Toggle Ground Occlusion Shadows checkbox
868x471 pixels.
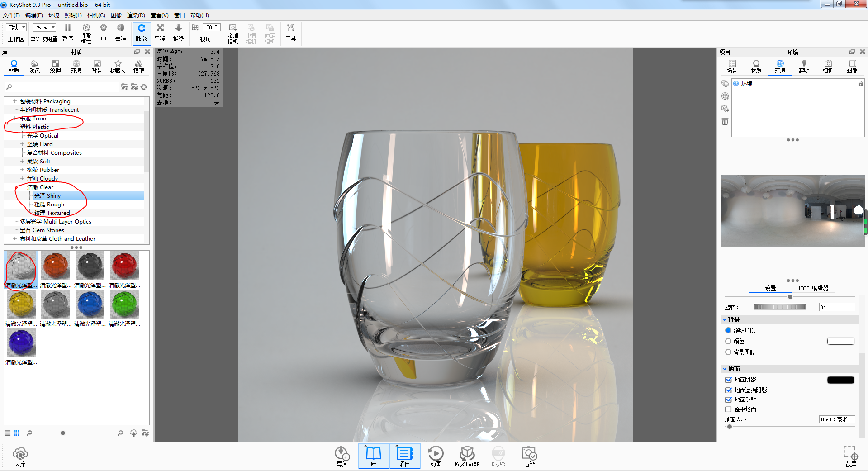click(x=728, y=390)
